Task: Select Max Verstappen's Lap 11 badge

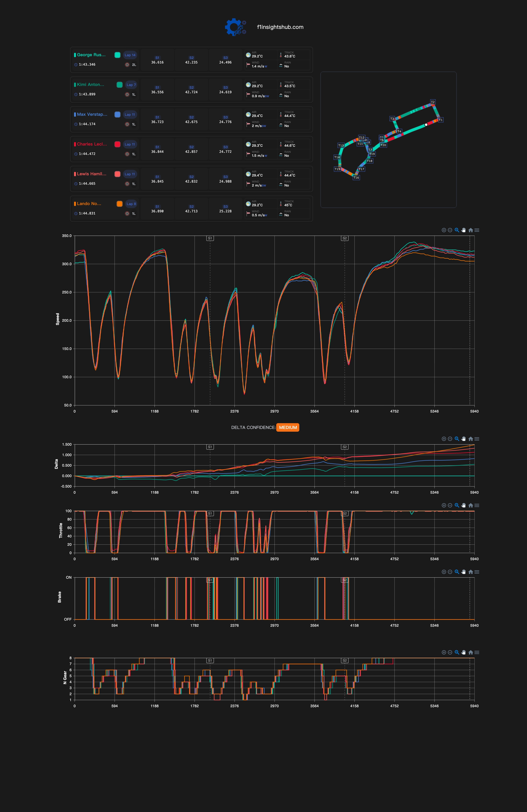Action: coord(130,115)
